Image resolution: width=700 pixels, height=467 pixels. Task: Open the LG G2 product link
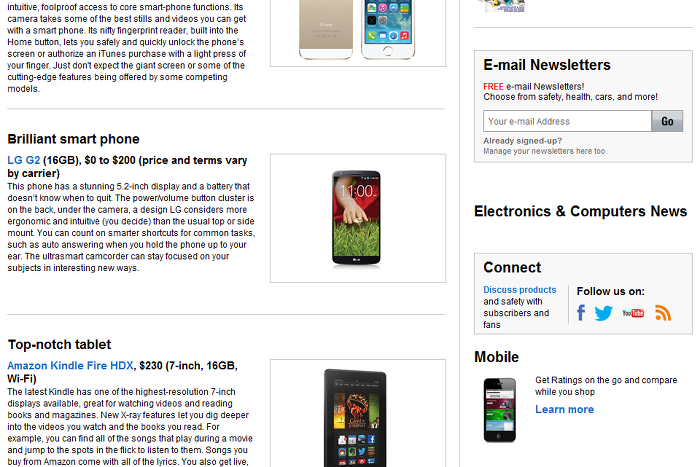pos(24,160)
